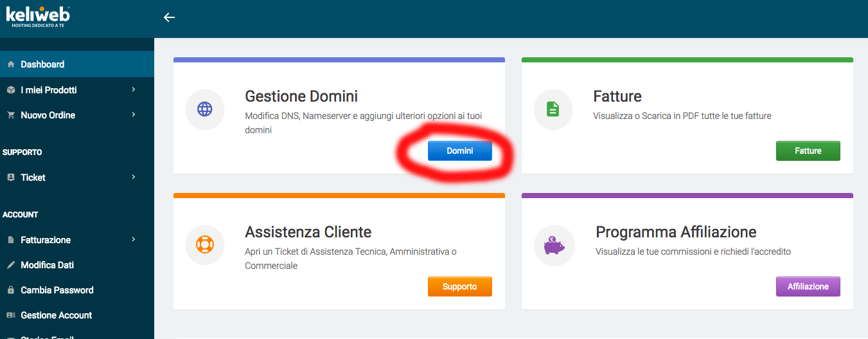Click the blue Domini button
868x339 pixels.
coord(460,151)
